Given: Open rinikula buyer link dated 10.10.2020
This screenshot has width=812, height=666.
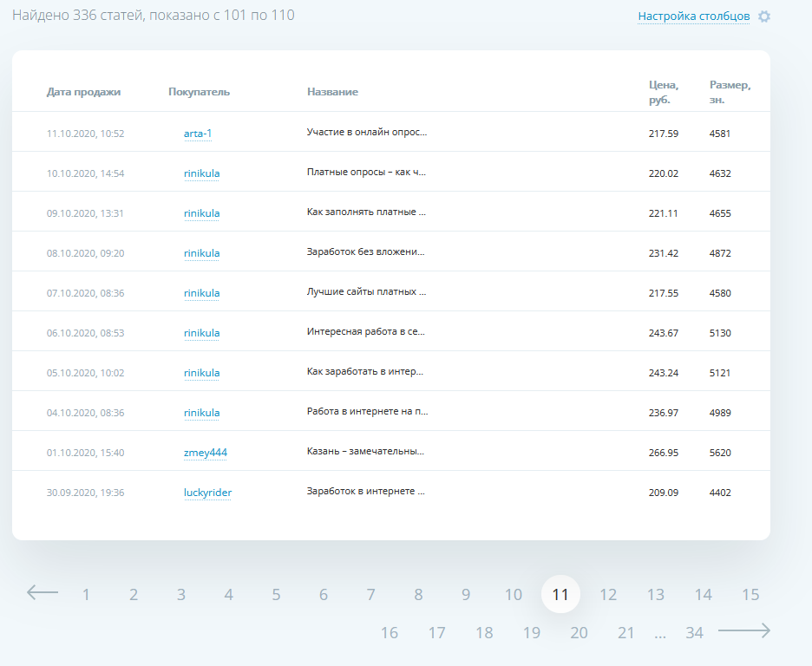Looking at the screenshot, I should point(201,173).
